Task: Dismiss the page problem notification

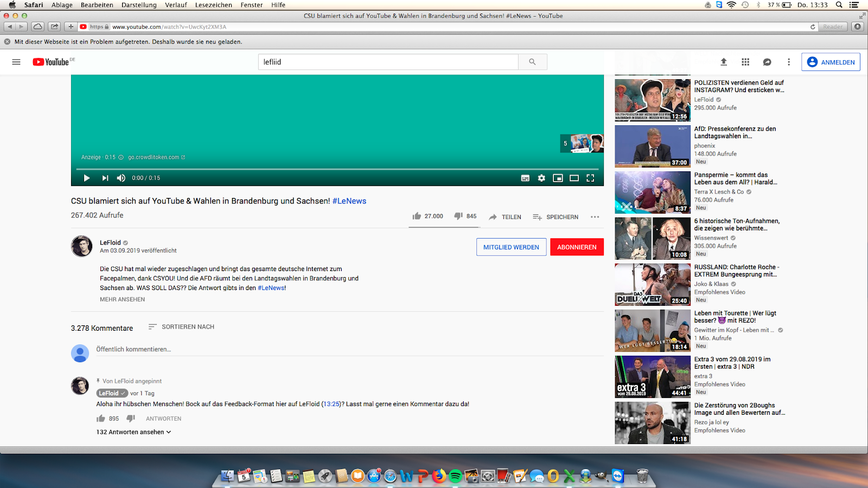Action: pyautogui.click(x=7, y=42)
